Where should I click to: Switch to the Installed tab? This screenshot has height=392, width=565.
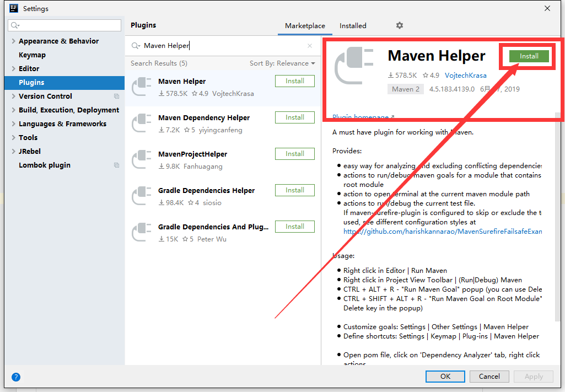[353, 25]
